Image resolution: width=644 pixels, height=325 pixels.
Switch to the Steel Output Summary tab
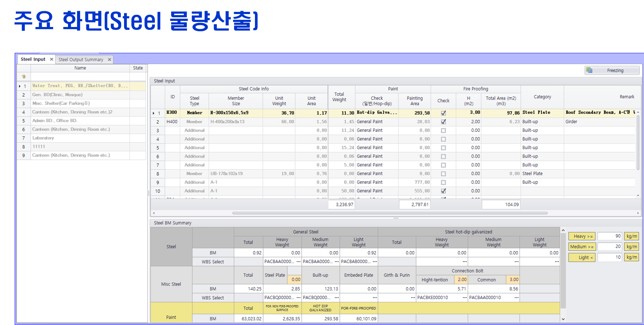tap(81, 60)
